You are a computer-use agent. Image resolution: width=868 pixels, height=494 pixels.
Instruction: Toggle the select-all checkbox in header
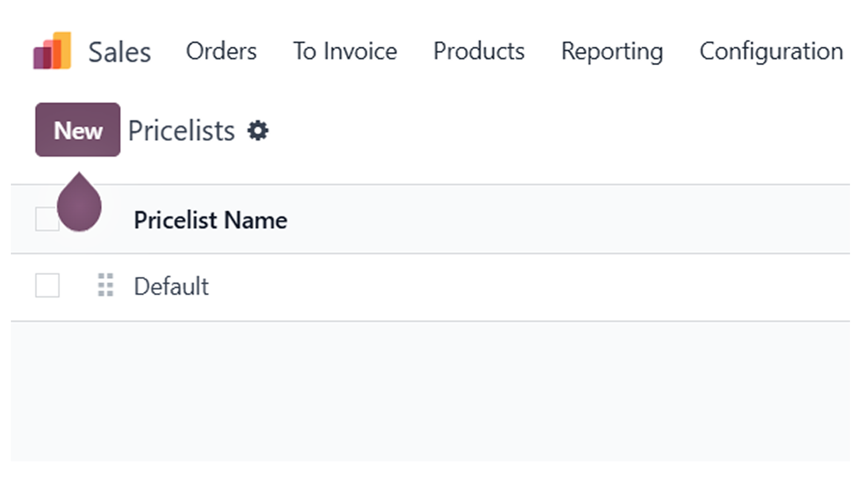(47, 219)
